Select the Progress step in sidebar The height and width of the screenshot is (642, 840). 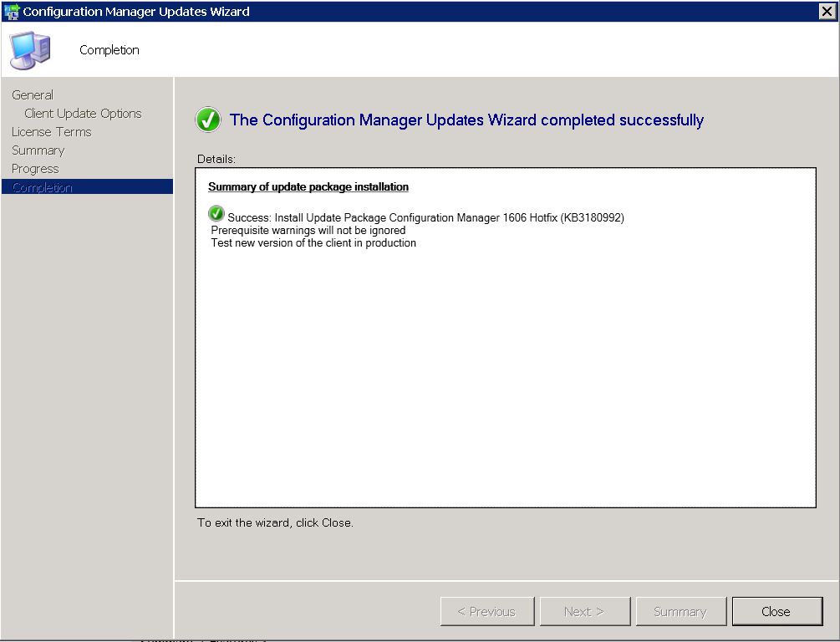(35, 169)
